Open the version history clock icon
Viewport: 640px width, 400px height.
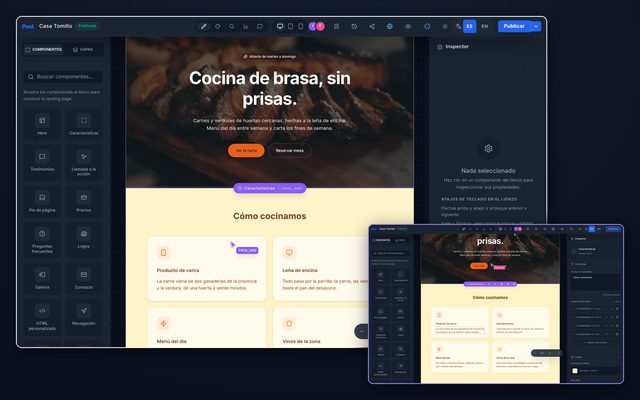click(x=354, y=27)
